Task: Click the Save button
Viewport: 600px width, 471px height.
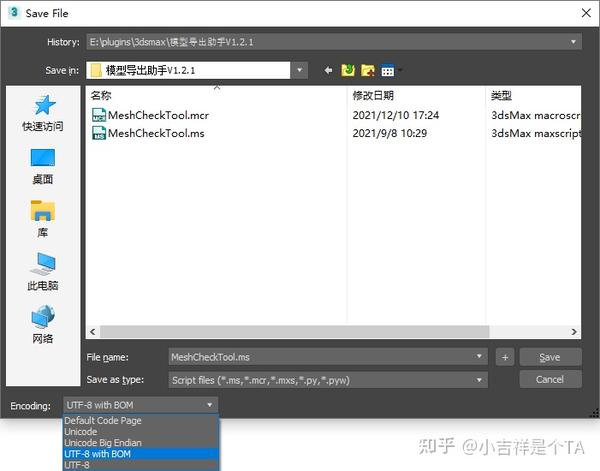Action: [550, 357]
